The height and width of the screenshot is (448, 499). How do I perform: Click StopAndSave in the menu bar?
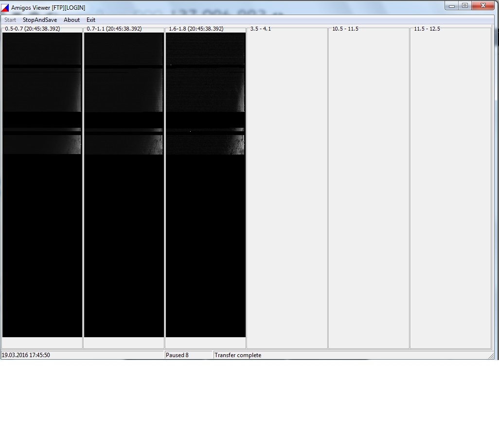pyautogui.click(x=40, y=20)
